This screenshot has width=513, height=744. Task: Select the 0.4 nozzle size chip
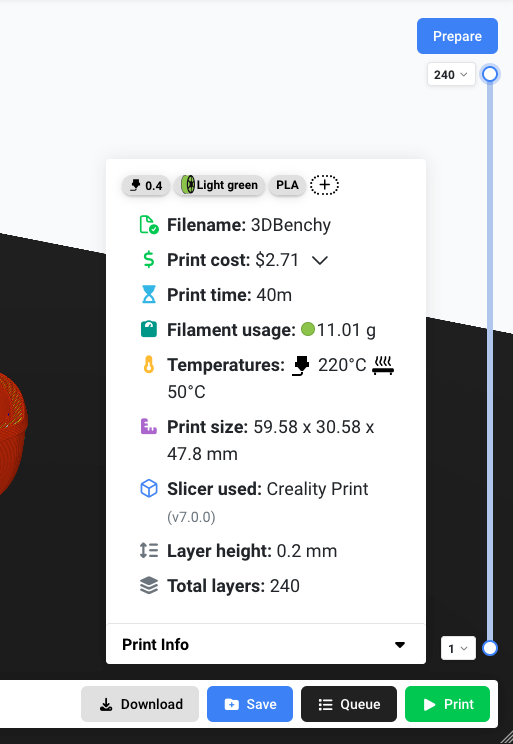click(x=146, y=185)
